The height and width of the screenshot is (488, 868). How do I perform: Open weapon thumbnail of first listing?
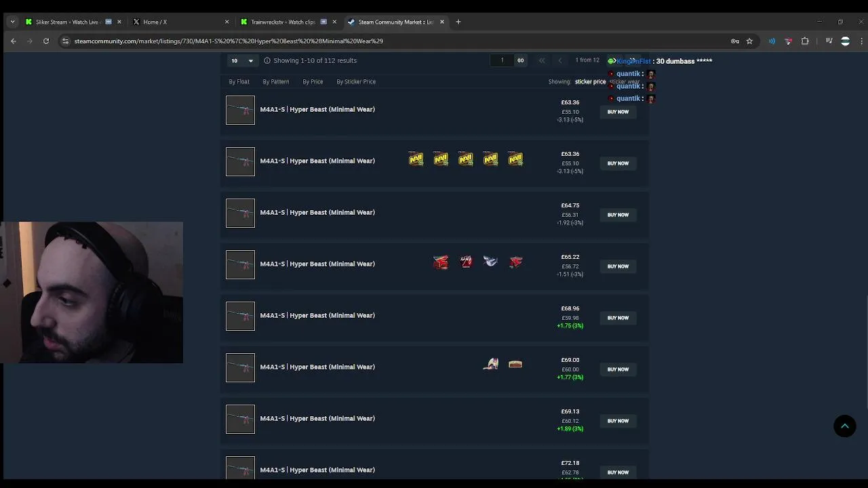coord(240,110)
